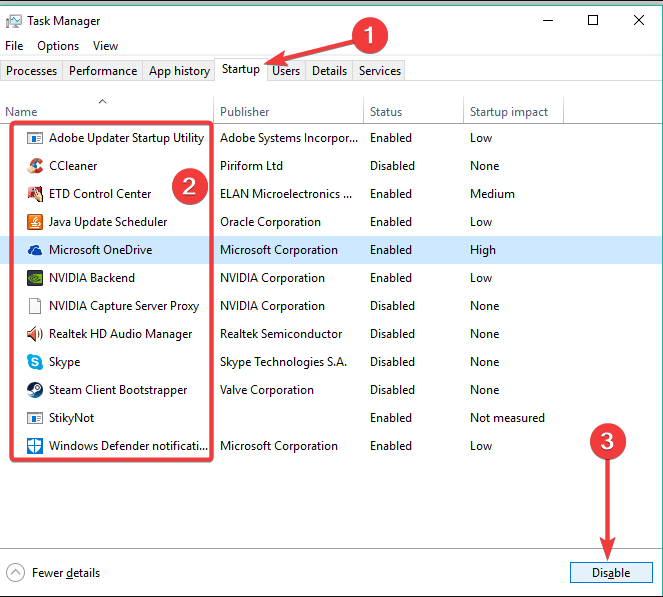
Task: Click the Microsoft OneDrive cloud icon
Action: point(35,250)
